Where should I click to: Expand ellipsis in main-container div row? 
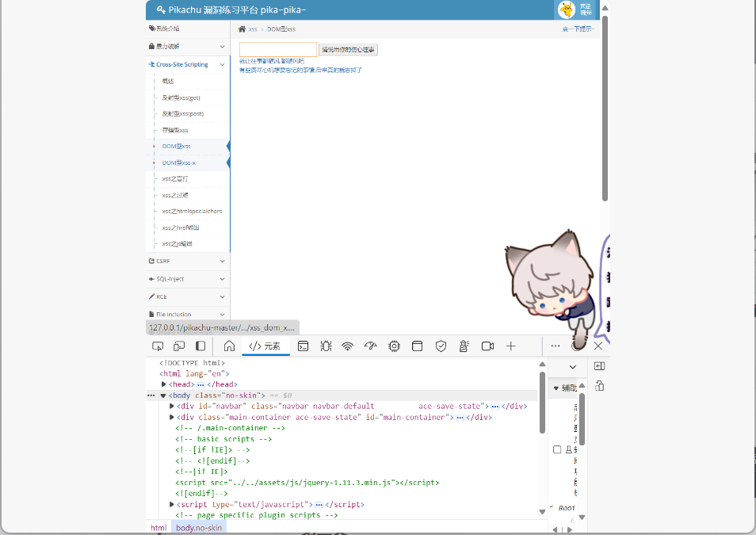[x=460, y=418]
